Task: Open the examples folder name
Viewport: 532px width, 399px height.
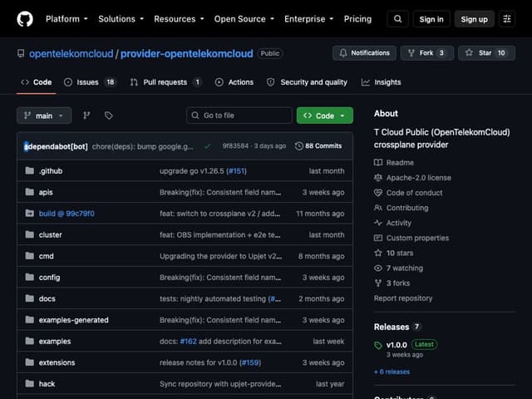Action: point(55,342)
